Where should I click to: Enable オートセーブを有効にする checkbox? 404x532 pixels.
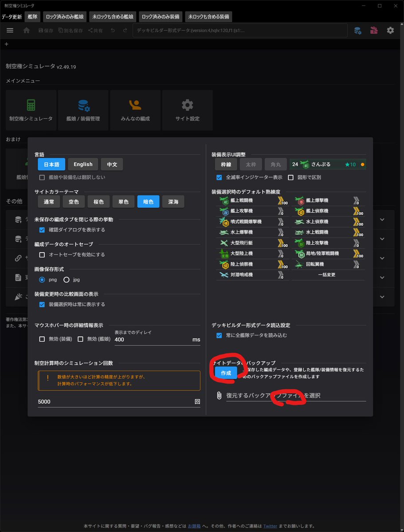(x=42, y=255)
